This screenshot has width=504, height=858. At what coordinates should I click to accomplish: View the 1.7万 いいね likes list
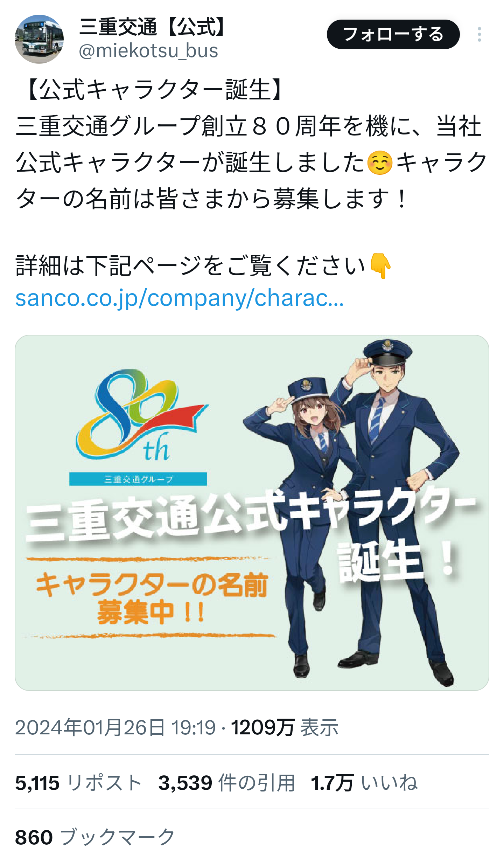click(x=364, y=783)
